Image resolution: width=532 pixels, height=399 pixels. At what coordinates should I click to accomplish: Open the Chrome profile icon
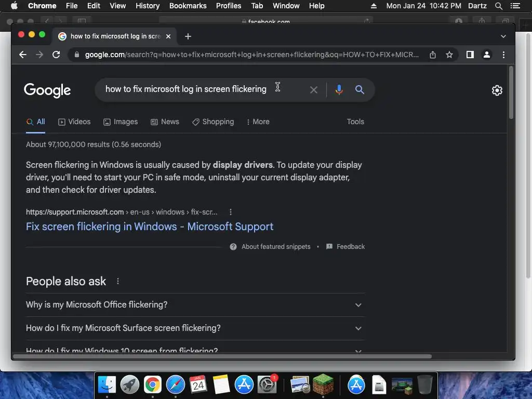[x=486, y=55]
